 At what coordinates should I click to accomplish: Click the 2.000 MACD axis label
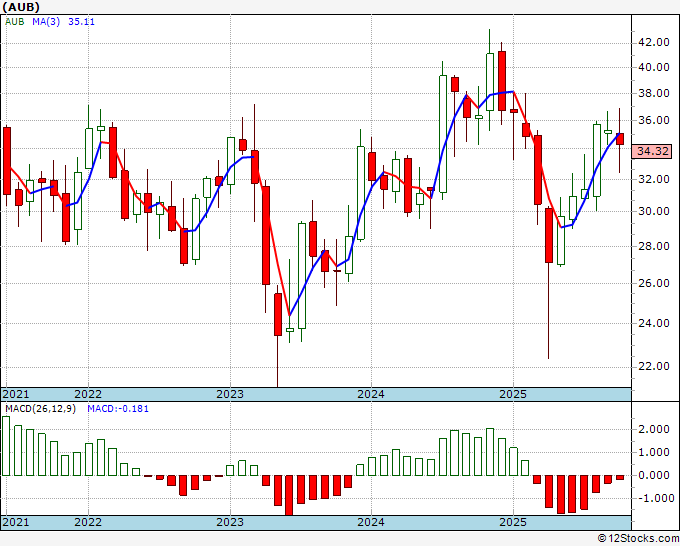pos(654,429)
